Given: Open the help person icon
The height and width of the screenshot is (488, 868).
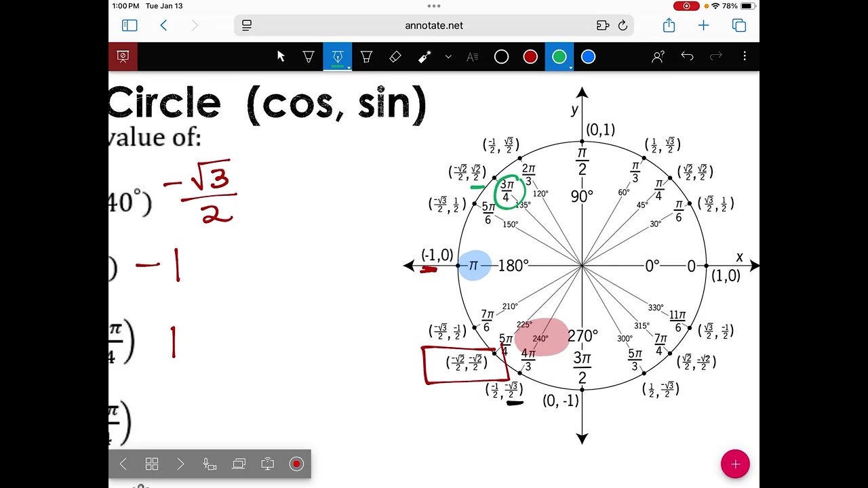Looking at the screenshot, I should tap(658, 57).
